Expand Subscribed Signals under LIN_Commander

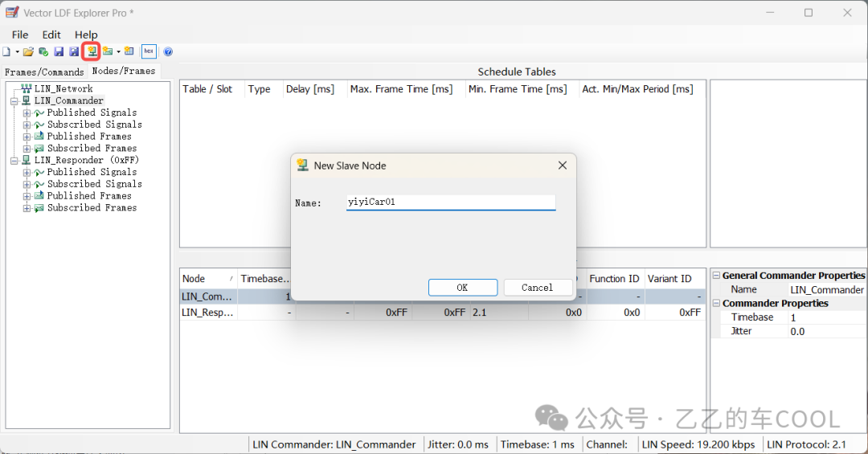[x=27, y=125]
